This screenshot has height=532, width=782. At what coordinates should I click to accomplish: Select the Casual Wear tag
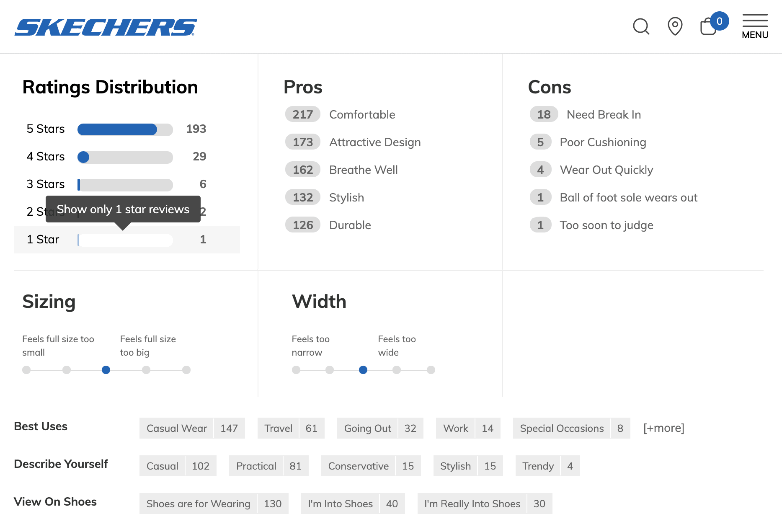(x=192, y=428)
